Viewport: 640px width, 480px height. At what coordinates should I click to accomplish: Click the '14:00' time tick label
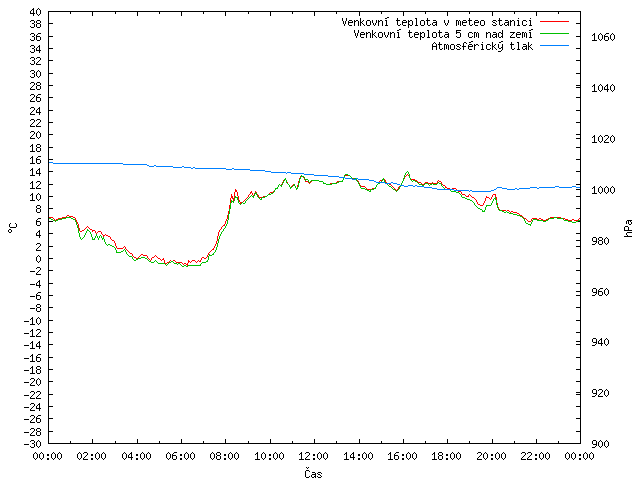click(x=358, y=456)
